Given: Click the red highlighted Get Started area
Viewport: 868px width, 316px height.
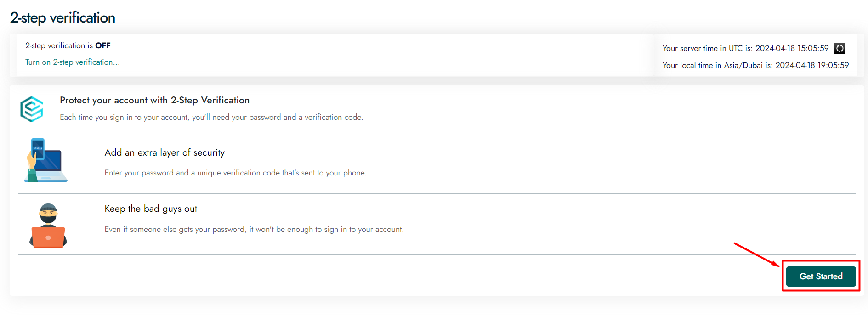Looking at the screenshot, I should coord(821,276).
